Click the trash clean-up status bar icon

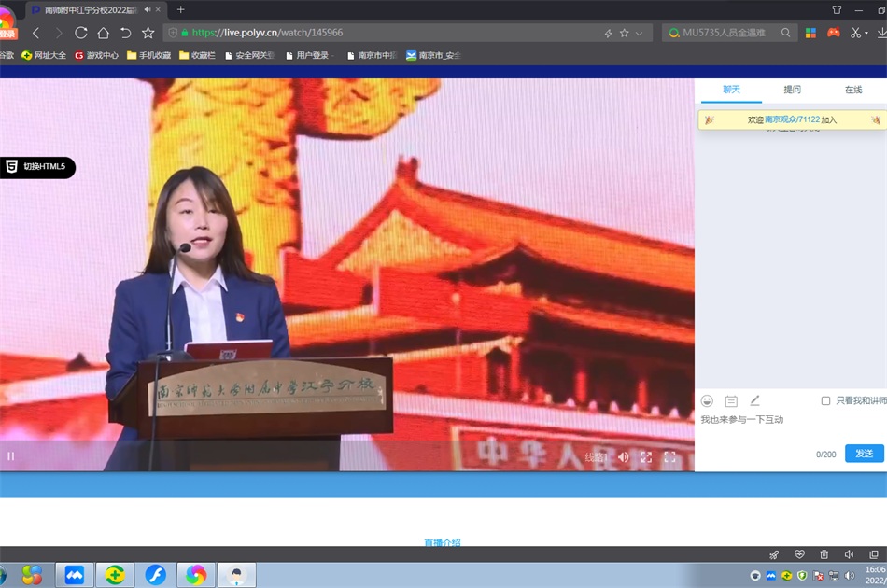[824, 554]
